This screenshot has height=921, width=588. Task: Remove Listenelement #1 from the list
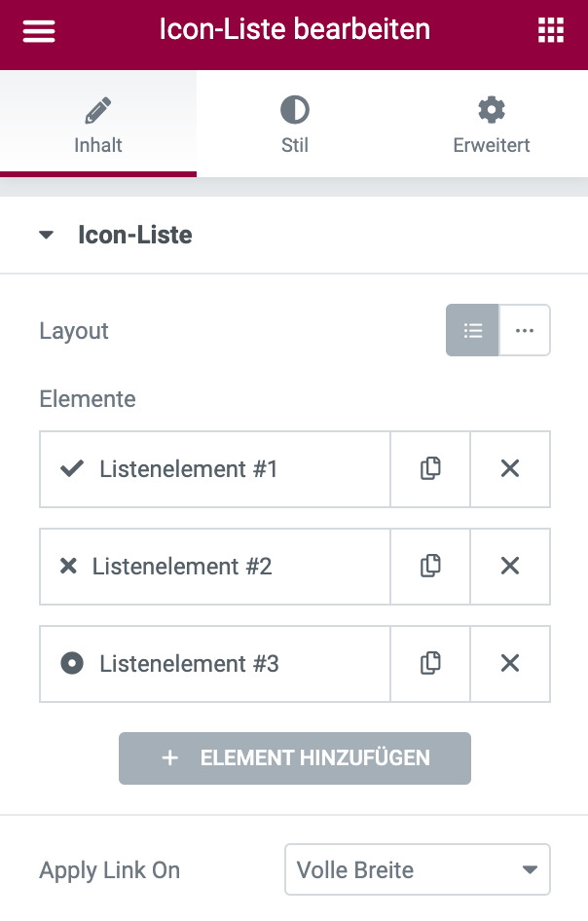(x=510, y=469)
